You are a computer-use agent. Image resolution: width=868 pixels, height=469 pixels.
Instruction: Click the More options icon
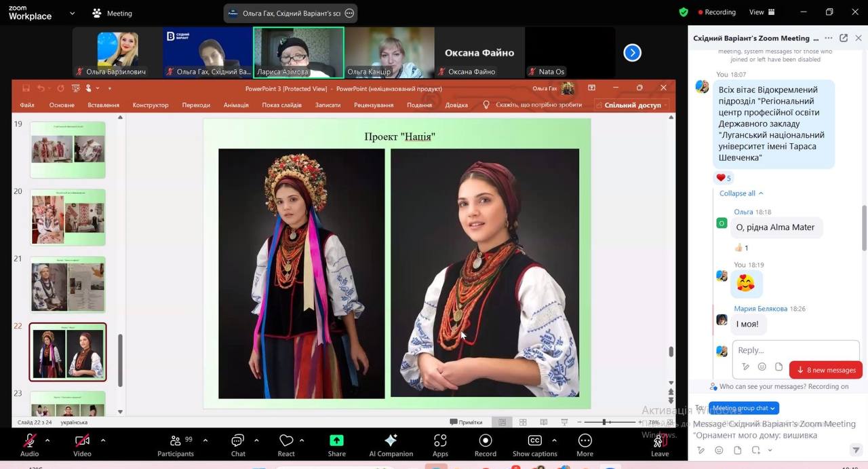[585, 444]
